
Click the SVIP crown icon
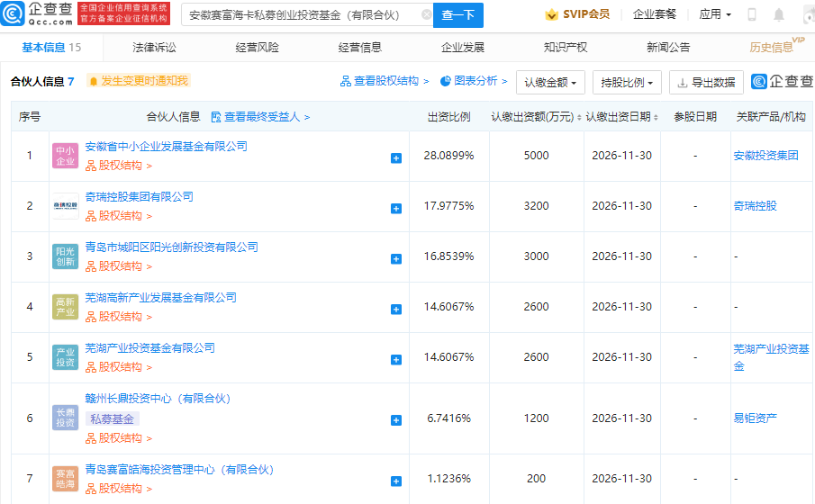coord(551,14)
